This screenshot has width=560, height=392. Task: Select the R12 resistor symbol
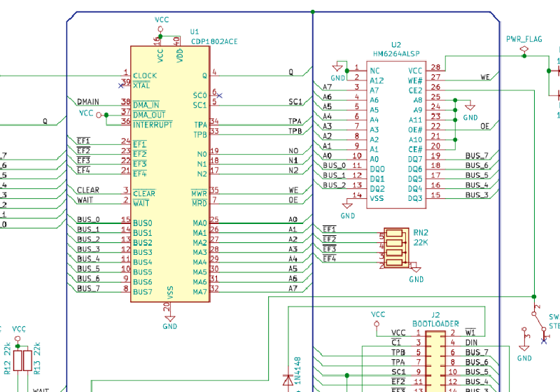pos(19,360)
